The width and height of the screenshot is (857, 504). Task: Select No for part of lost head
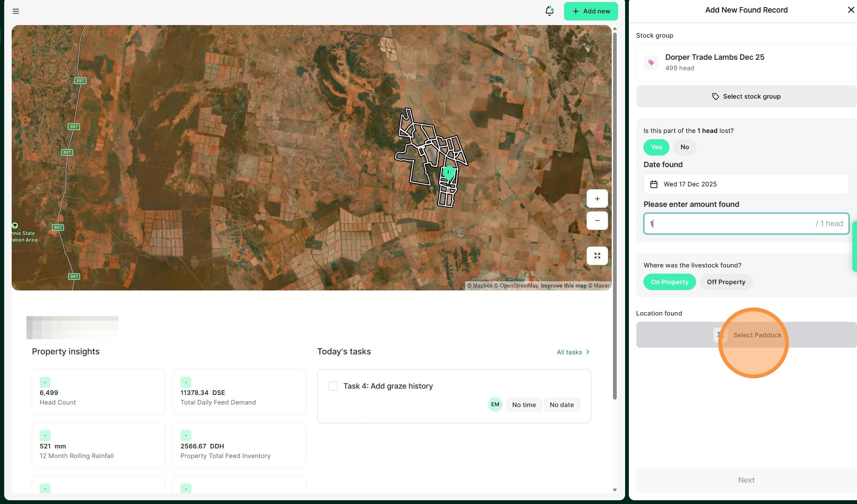(x=684, y=147)
